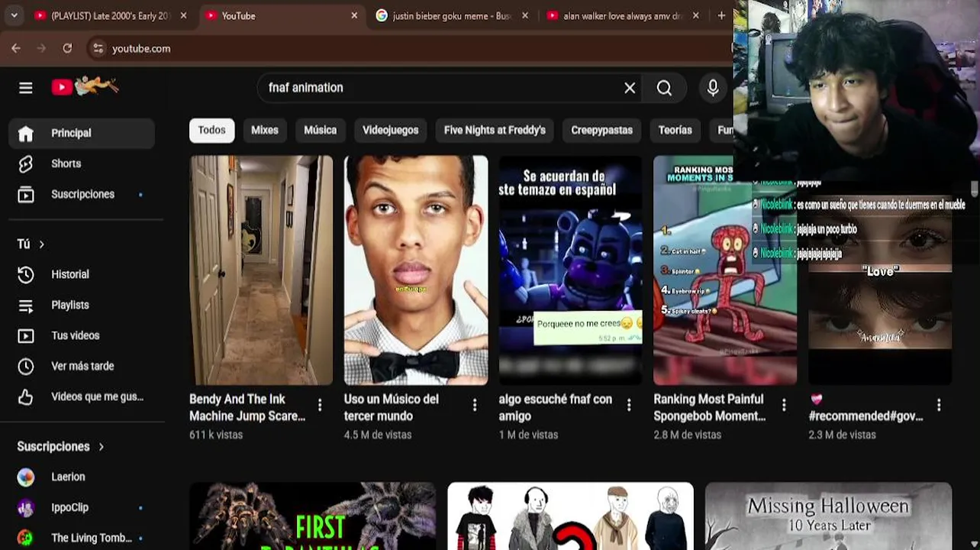
Task: Select the Teorías filter chip
Action: tap(675, 131)
